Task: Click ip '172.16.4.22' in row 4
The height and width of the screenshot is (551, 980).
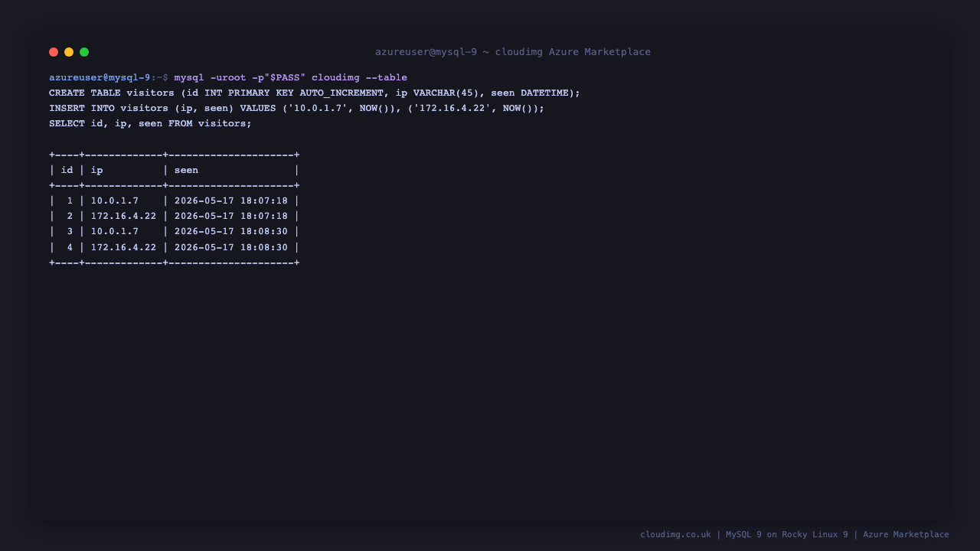Action: tap(124, 247)
